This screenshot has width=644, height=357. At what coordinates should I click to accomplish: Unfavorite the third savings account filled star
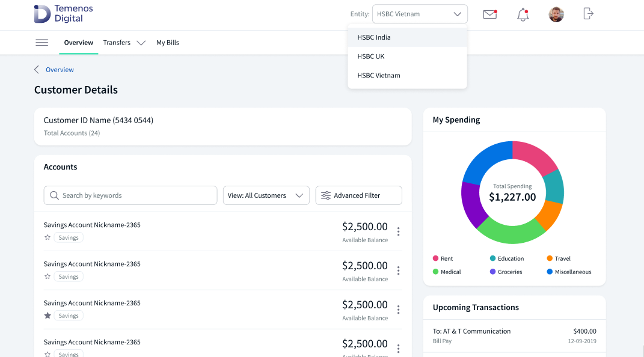[48, 315]
